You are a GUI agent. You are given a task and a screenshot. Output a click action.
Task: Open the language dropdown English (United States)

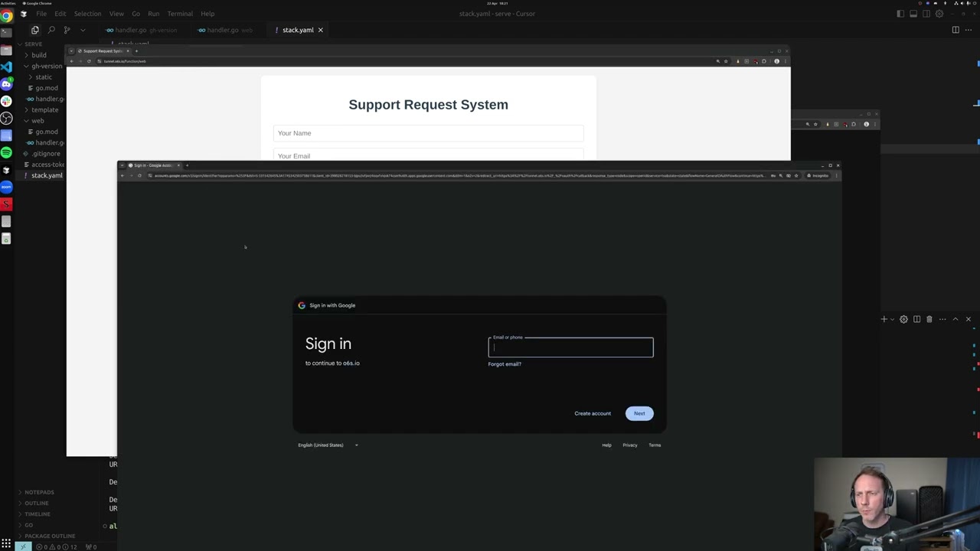pyautogui.click(x=328, y=445)
